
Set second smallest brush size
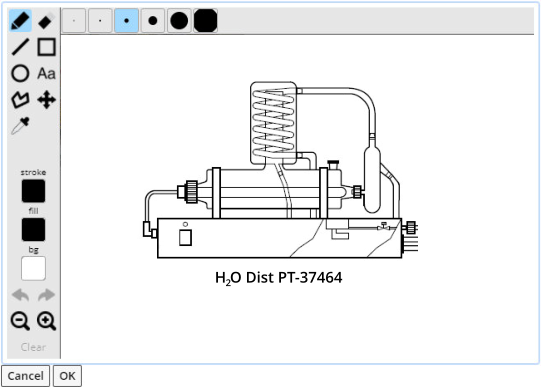(100, 21)
